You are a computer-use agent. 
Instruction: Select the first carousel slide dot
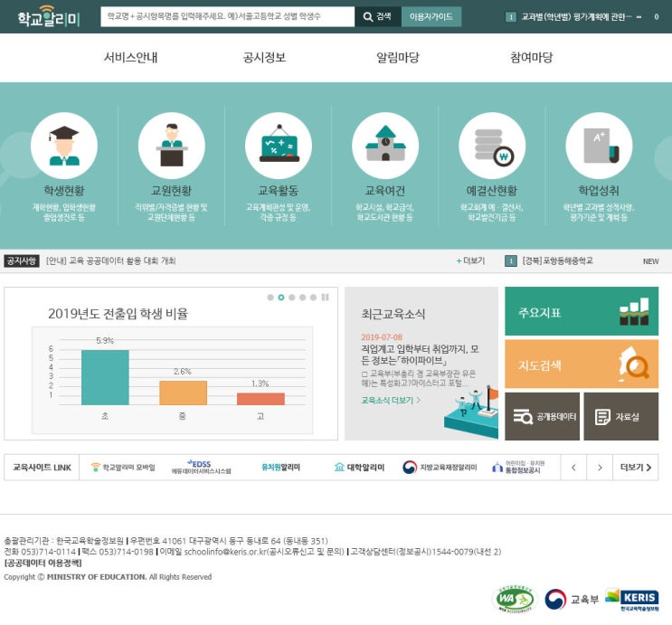(x=270, y=297)
